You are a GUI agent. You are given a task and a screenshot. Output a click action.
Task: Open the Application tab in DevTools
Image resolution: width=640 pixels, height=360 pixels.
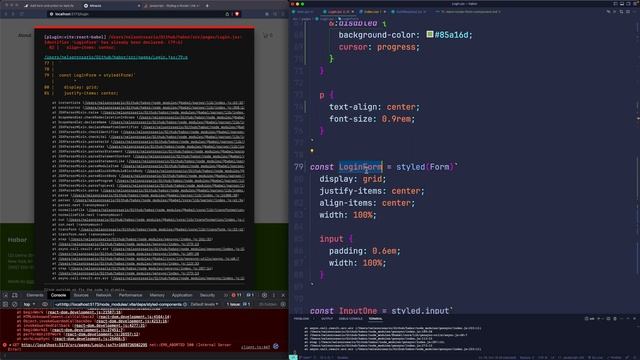point(182,295)
